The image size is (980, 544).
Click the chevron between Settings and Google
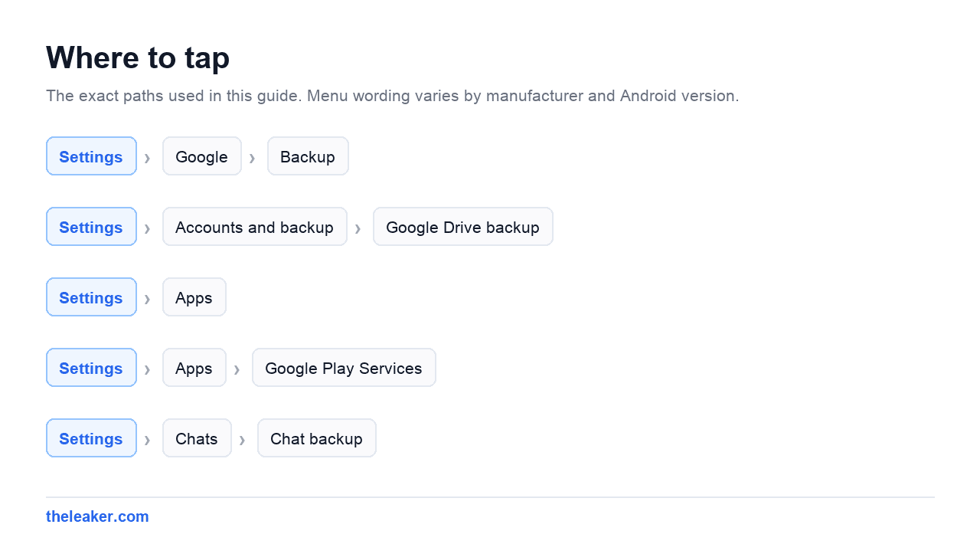pos(147,158)
